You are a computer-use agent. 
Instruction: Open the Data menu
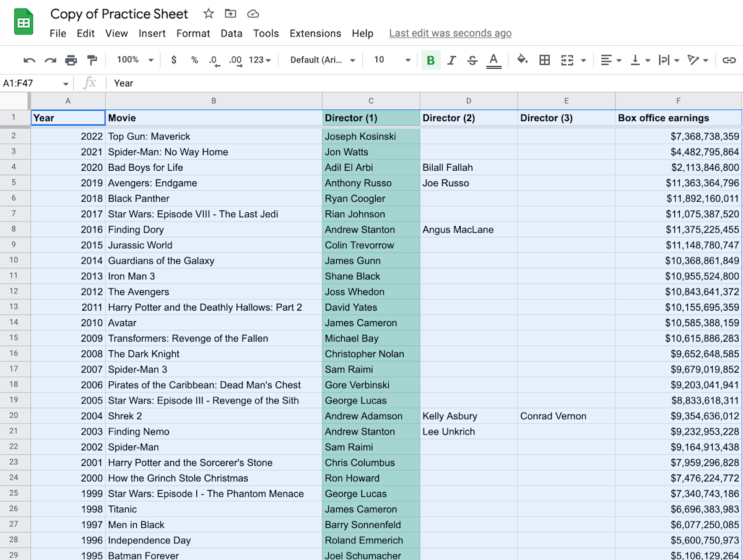pyautogui.click(x=232, y=33)
